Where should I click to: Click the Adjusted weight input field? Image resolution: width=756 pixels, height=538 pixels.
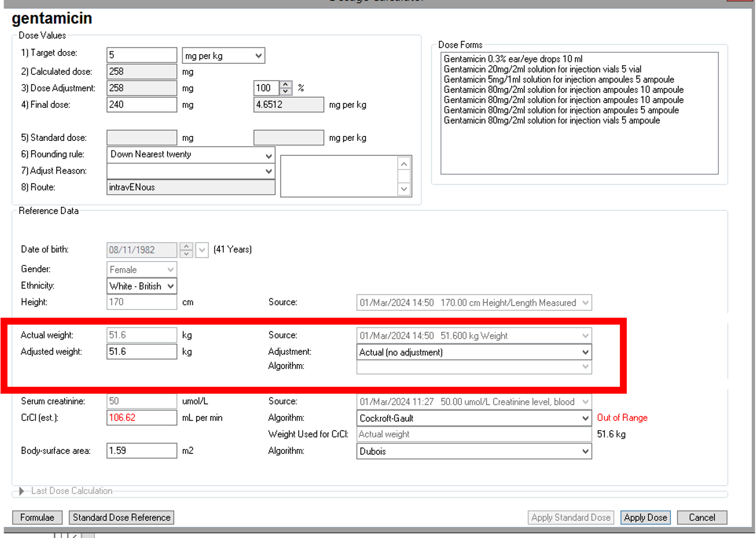coord(141,352)
